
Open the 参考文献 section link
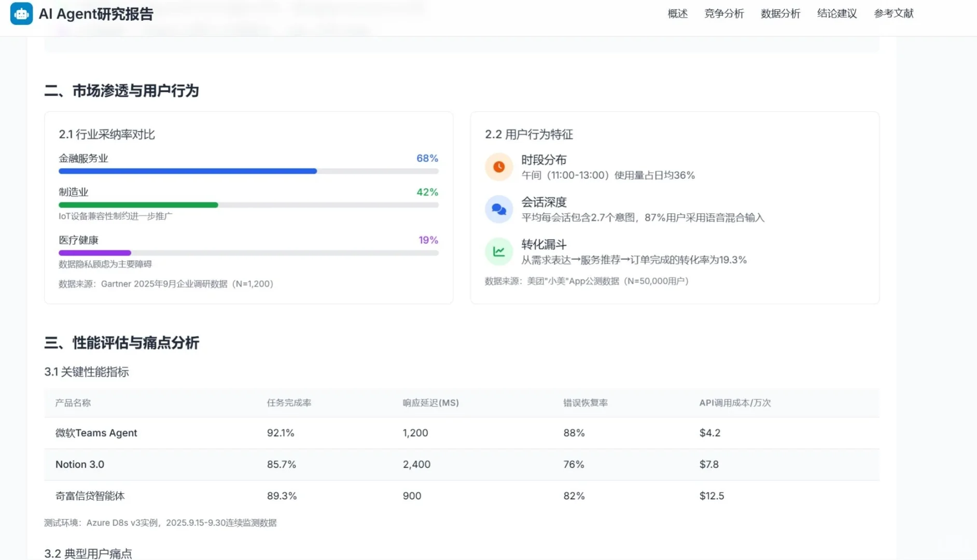(x=893, y=13)
